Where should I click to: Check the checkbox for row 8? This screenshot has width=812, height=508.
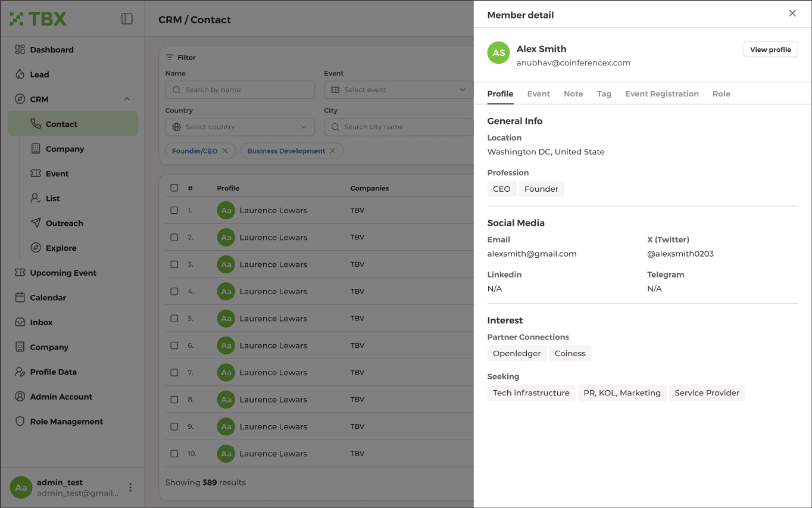pyautogui.click(x=174, y=399)
